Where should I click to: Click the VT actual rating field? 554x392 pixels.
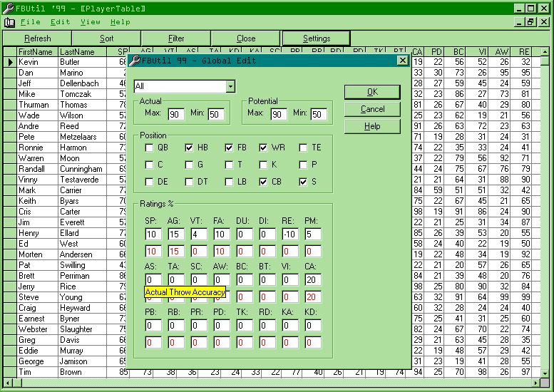199,234
